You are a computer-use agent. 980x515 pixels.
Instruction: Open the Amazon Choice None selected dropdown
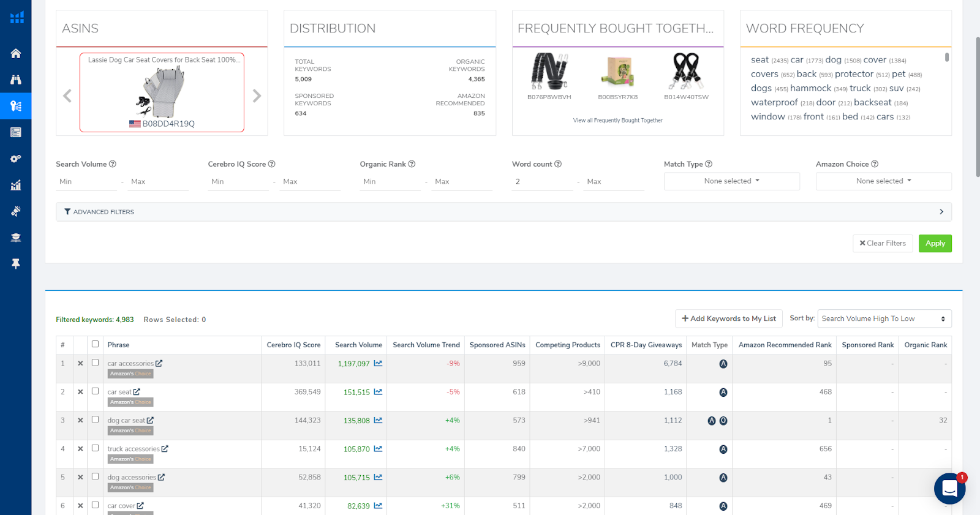pos(884,181)
